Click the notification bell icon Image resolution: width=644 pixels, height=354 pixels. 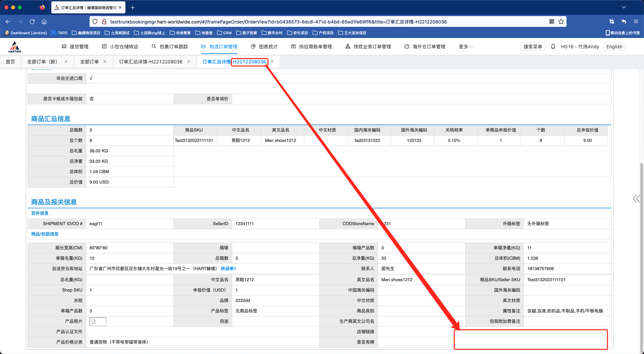[553, 47]
